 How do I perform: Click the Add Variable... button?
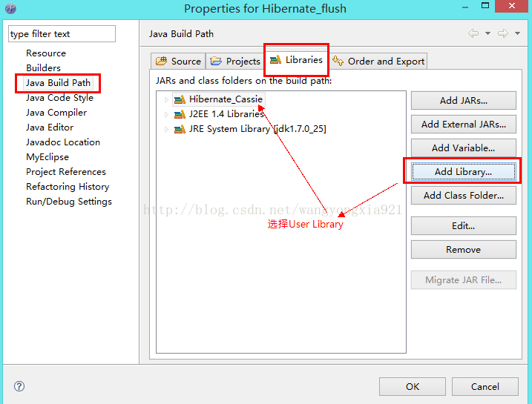click(x=464, y=148)
